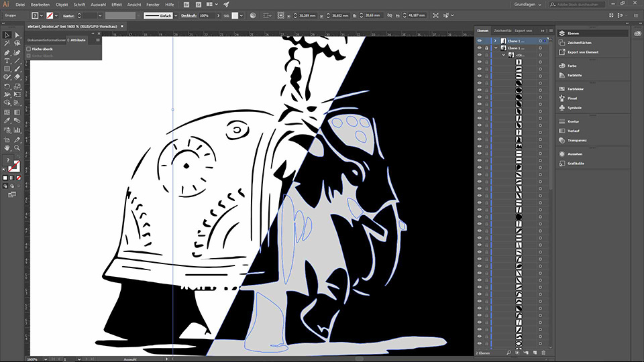644x362 pixels.
Task: Switch to the Dokumentinformationen tab
Action: tap(46, 40)
